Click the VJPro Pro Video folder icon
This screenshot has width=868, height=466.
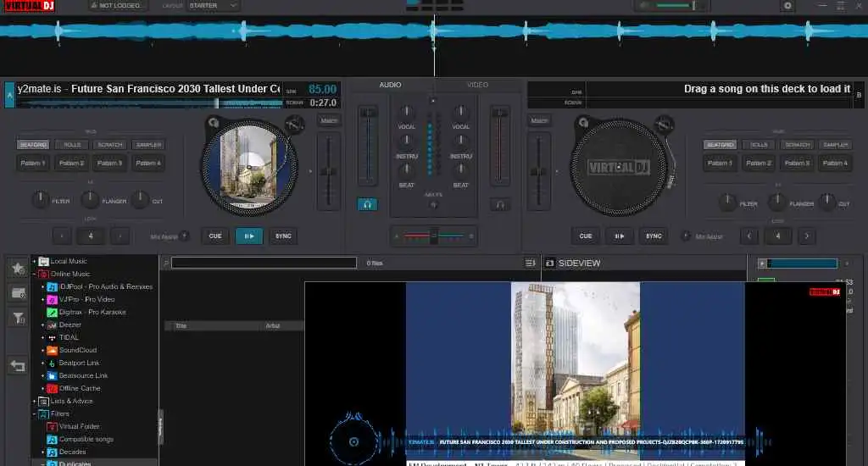tap(52, 299)
